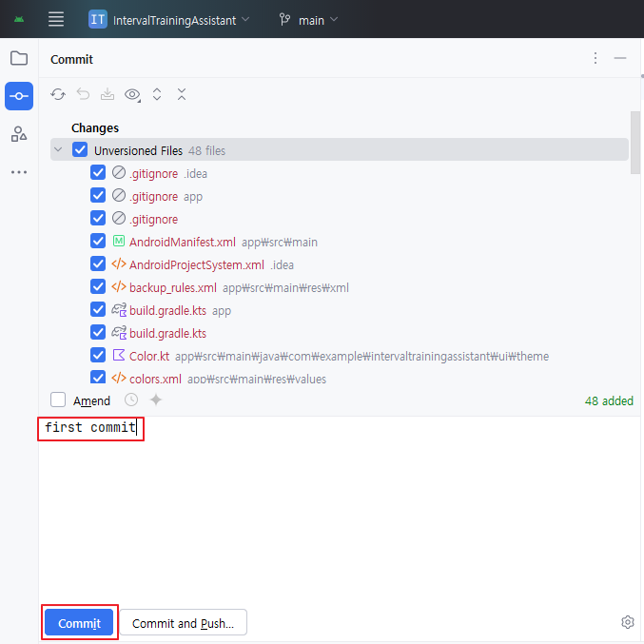
Task: Generate commit message with sparkle icon
Action: point(156,400)
